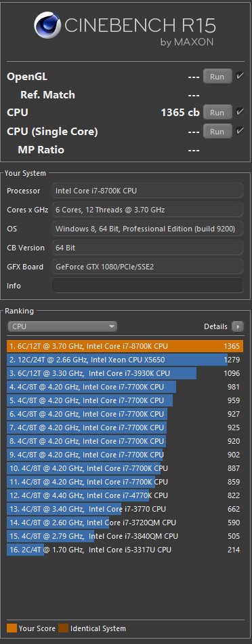The width and height of the screenshot is (252, 644).
Task: Click the Your Score orange legend swatch
Action: coord(12,628)
